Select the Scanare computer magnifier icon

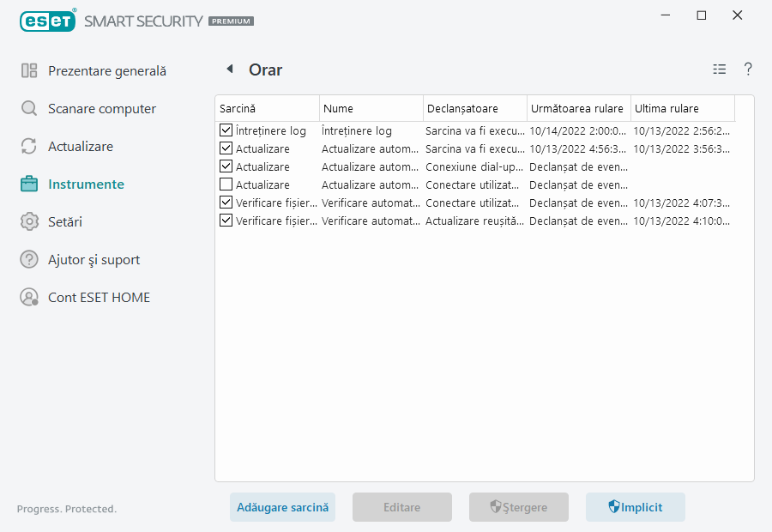[x=28, y=108]
